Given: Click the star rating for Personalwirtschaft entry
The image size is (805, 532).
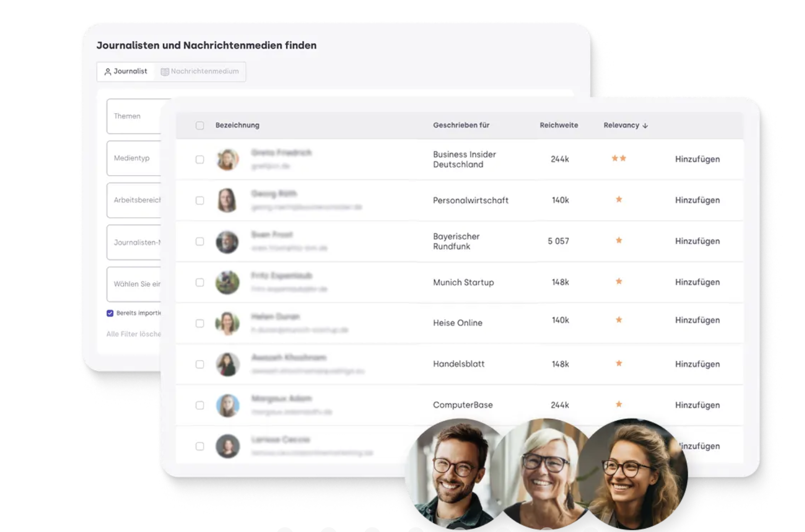Looking at the screenshot, I should pos(619,199).
